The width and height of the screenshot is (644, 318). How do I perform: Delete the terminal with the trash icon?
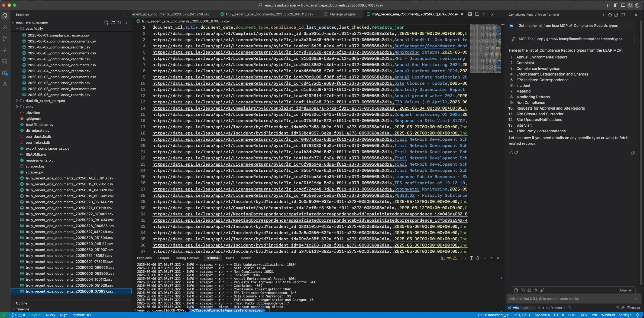pos(478,258)
